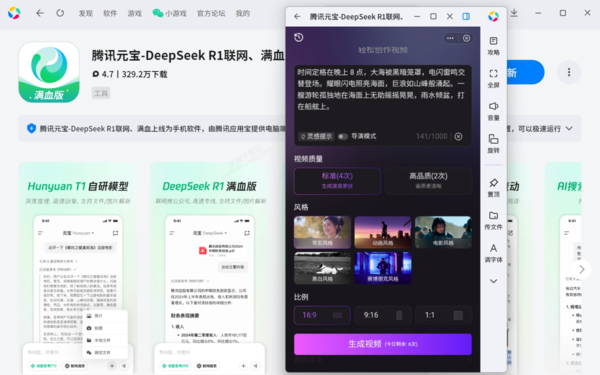Go back in the app store main window

[x=40, y=13]
